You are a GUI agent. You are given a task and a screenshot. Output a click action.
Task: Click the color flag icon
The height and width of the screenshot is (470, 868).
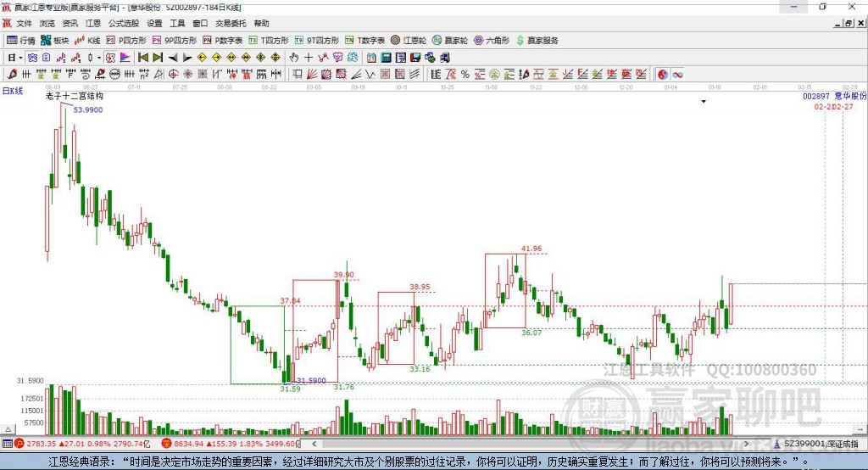pyautogui.click(x=125, y=58)
